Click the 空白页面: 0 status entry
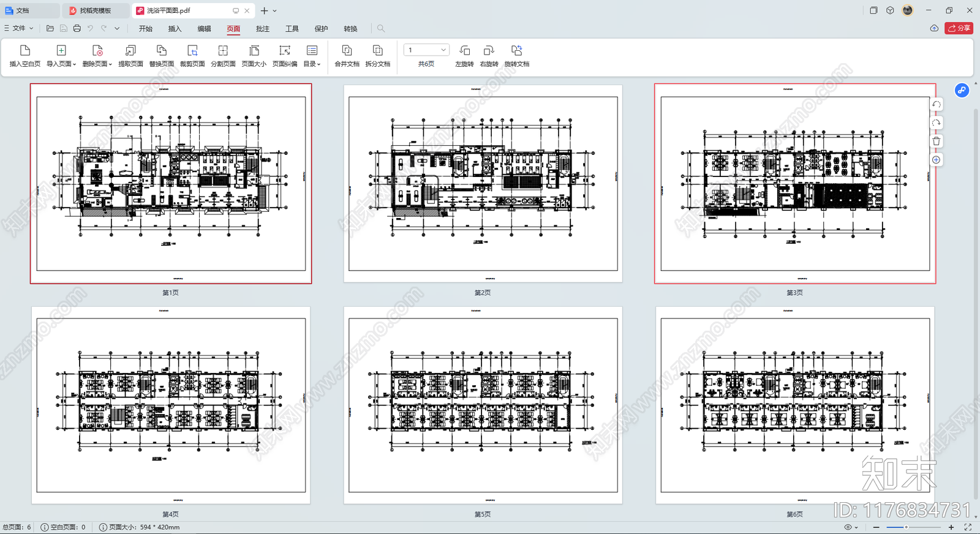The width and height of the screenshot is (980, 534). coord(63,527)
